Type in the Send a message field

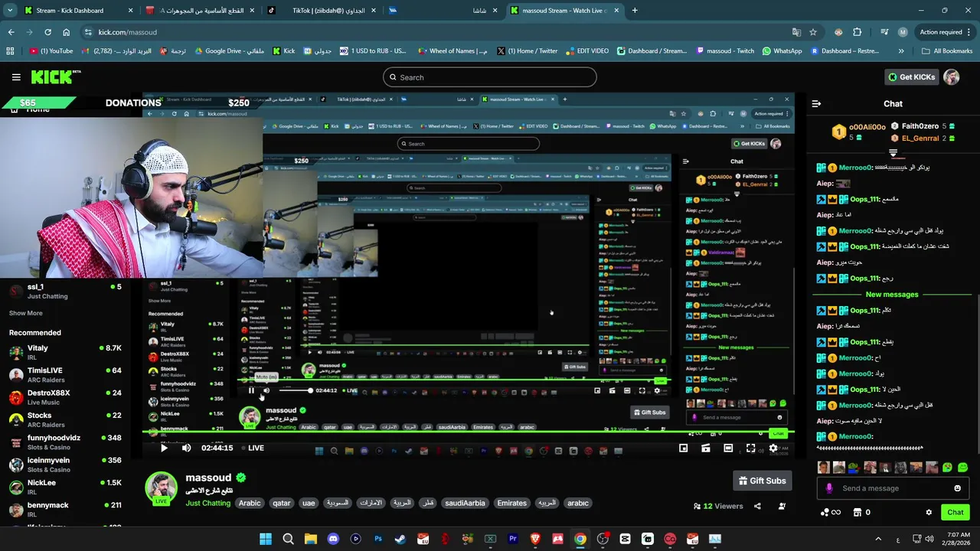(893, 488)
